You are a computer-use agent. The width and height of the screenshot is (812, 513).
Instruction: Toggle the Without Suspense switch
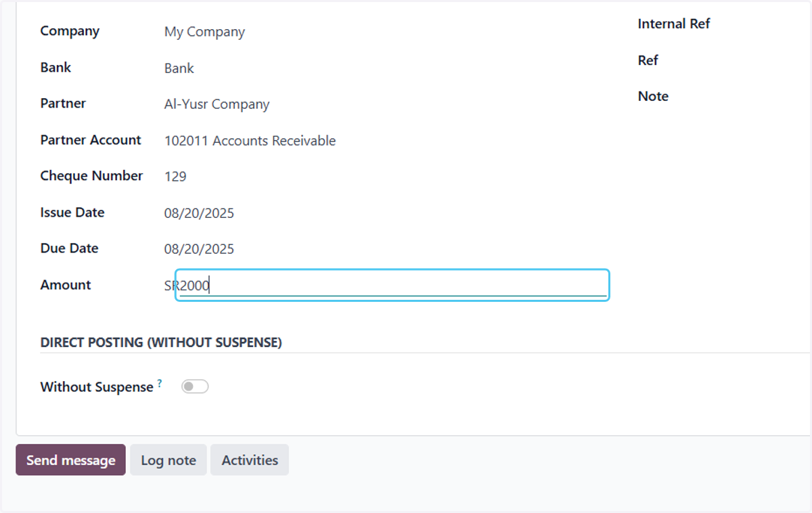coord(195,386)
